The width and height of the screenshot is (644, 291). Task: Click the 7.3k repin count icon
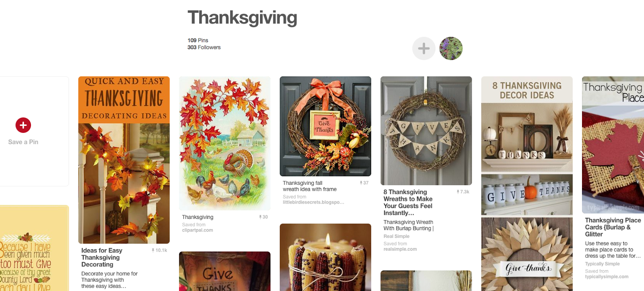click(x=463, y=192)
